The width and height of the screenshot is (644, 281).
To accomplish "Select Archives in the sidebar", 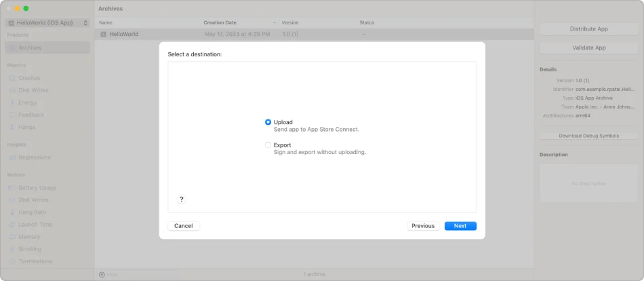I will click(x=47, y=48).
